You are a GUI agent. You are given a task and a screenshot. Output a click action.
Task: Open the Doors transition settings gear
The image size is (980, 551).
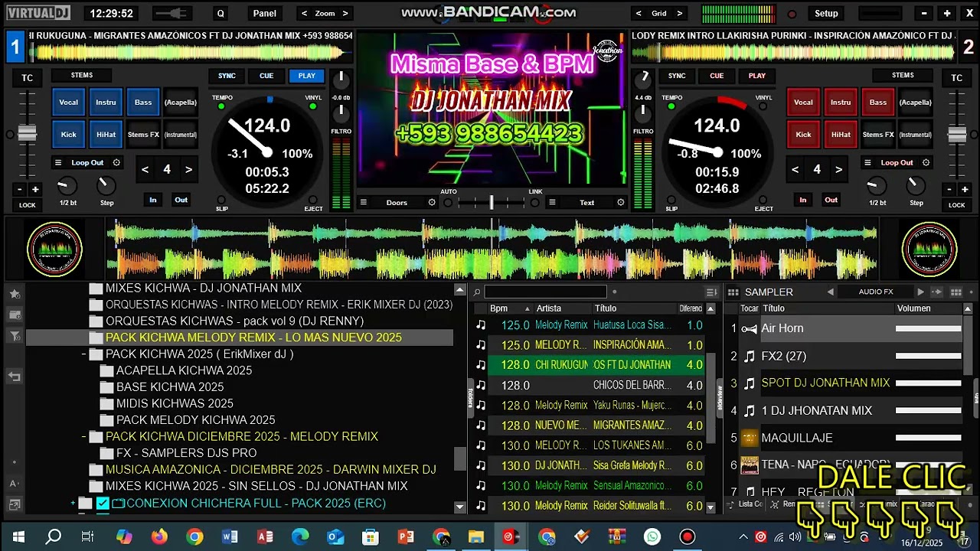pyautogui.click(x=432, y=203)
